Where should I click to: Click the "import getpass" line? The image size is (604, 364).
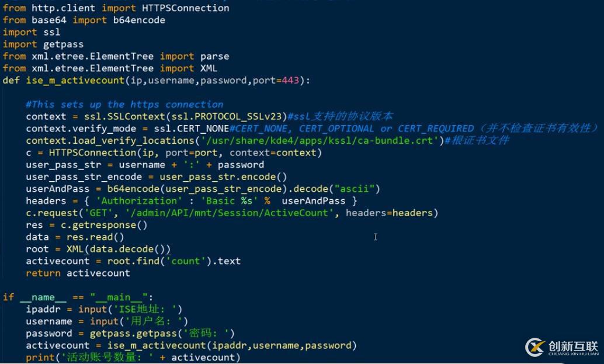(43, 44)
